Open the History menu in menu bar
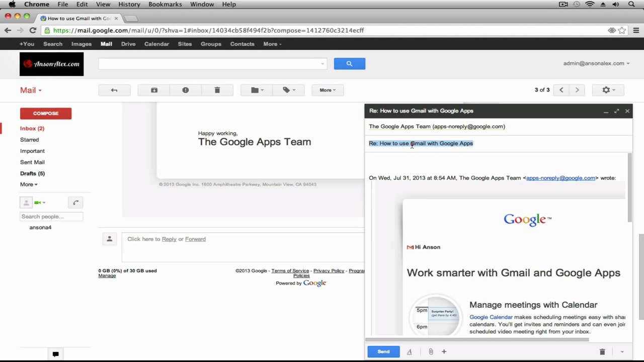Viewport: 644px width, 362px height. pyautogui.click(x=129, y=4)
